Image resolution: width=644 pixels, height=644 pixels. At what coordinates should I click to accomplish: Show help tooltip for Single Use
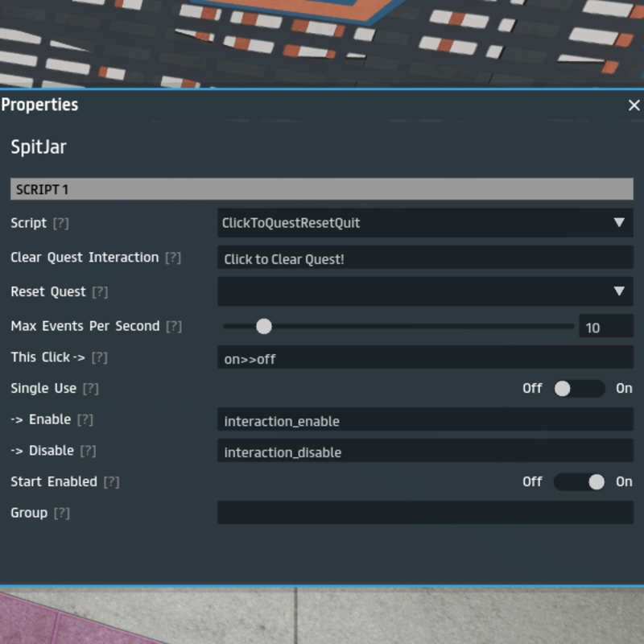(91, 389)
